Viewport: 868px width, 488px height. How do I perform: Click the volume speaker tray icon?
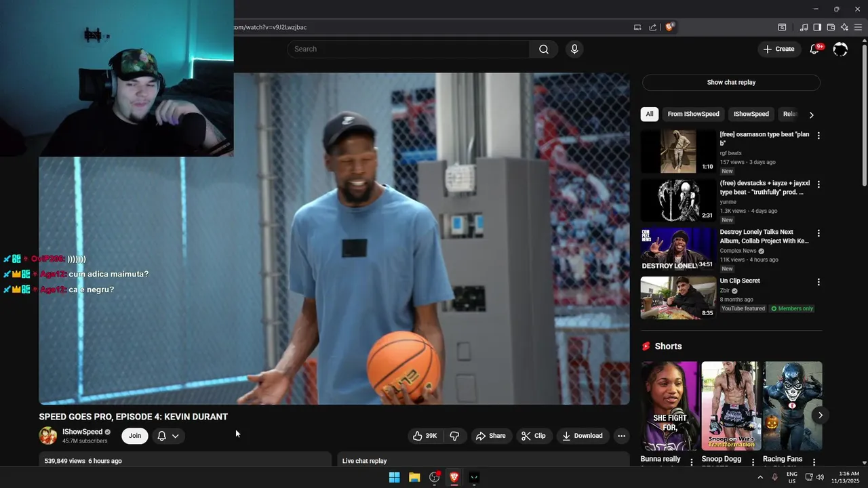coord(820,477)
